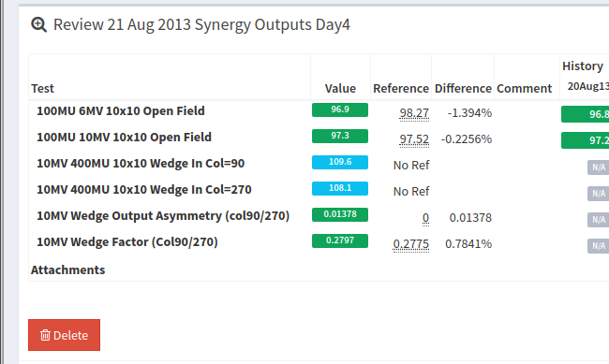Click the 96.9 value badge
609x364 pixels.
[340, 109]
